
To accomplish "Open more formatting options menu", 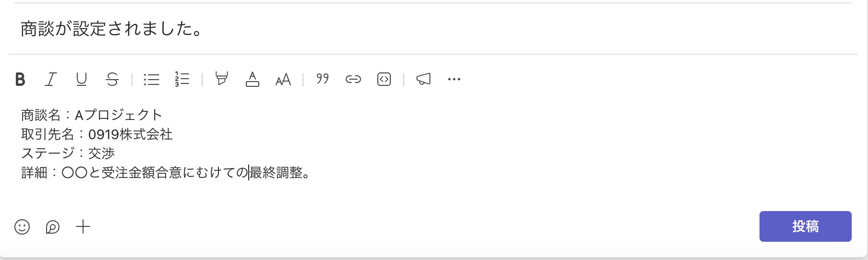I will (x=454, y=79).
